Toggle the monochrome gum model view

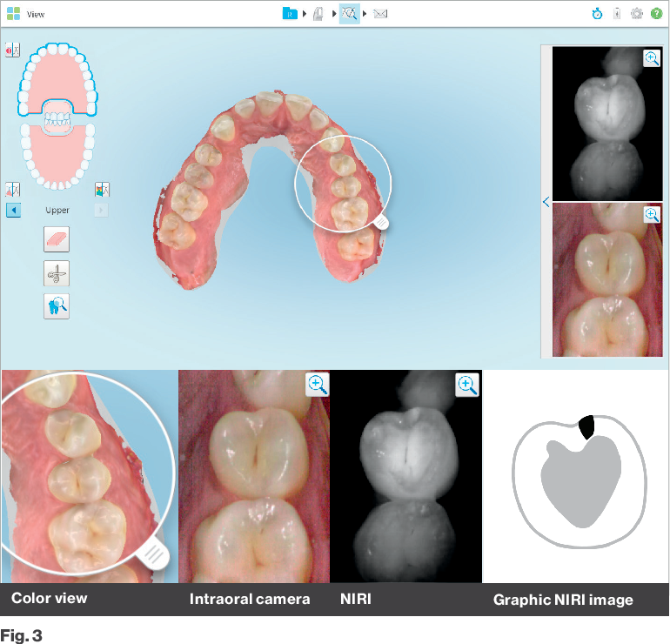(12, 189)
